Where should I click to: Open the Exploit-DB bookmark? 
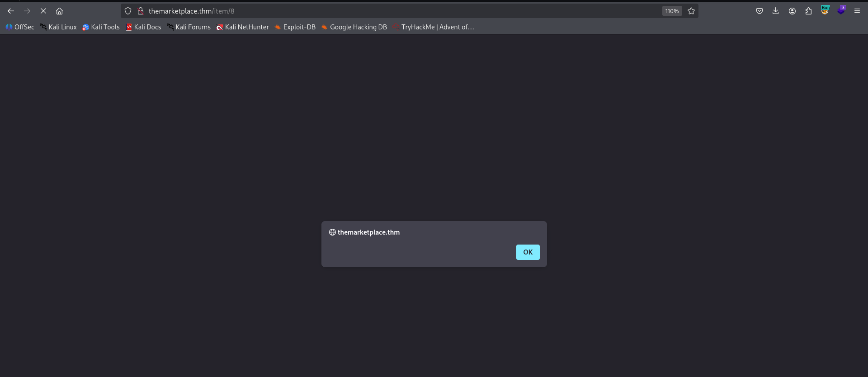coord(295,27)
